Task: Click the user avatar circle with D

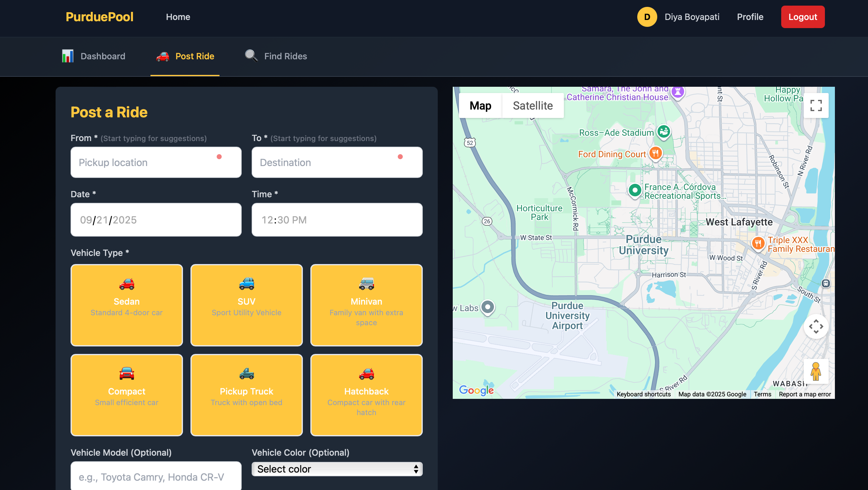Action: [647, 17]
